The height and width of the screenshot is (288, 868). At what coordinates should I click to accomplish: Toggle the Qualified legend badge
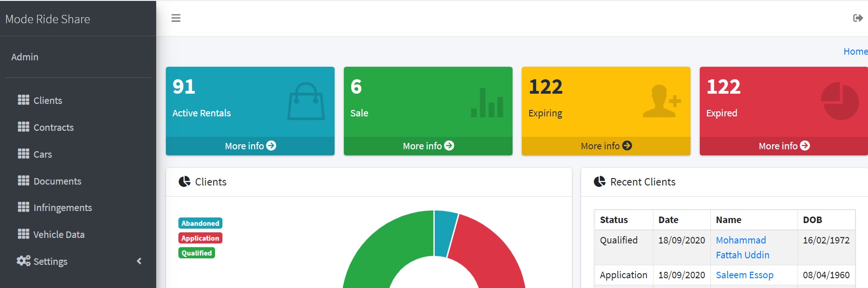click(196, 253)
